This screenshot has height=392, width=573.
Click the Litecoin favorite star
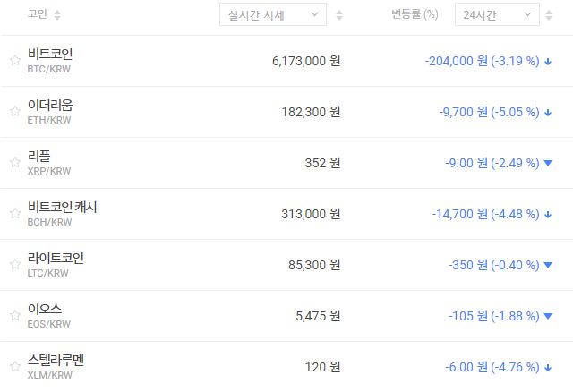coord(14,265)
